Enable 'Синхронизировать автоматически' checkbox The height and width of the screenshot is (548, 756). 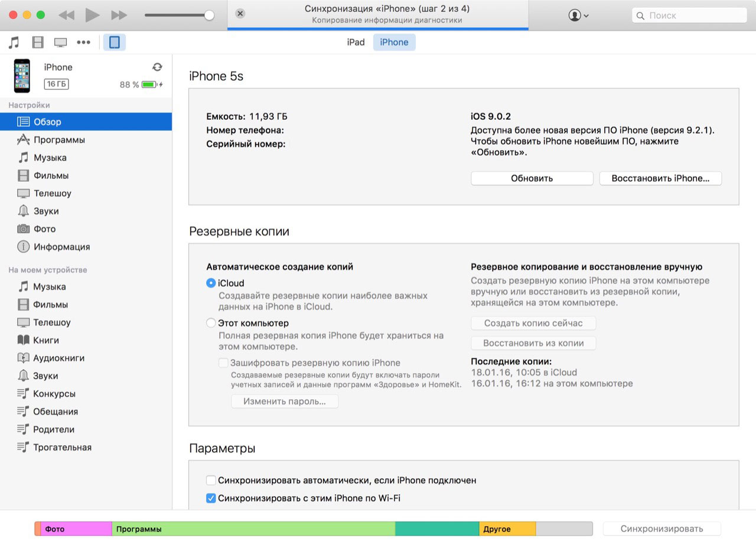(x=211, y=481)
